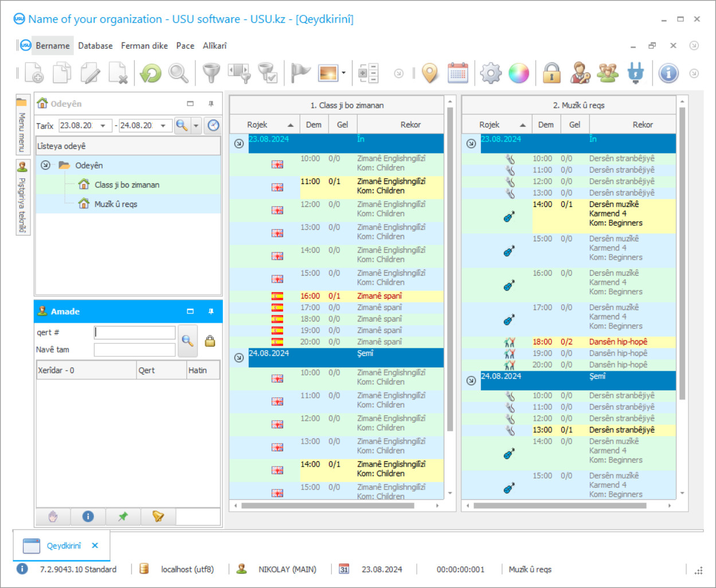
Task: Collapse 23.08.2024 group in Class ji bo zimanan
Action: (239, 143)
